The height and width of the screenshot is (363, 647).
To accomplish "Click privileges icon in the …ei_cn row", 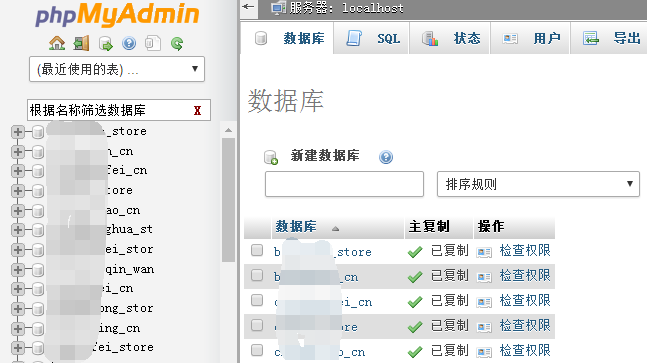I will tap(484, 302).
